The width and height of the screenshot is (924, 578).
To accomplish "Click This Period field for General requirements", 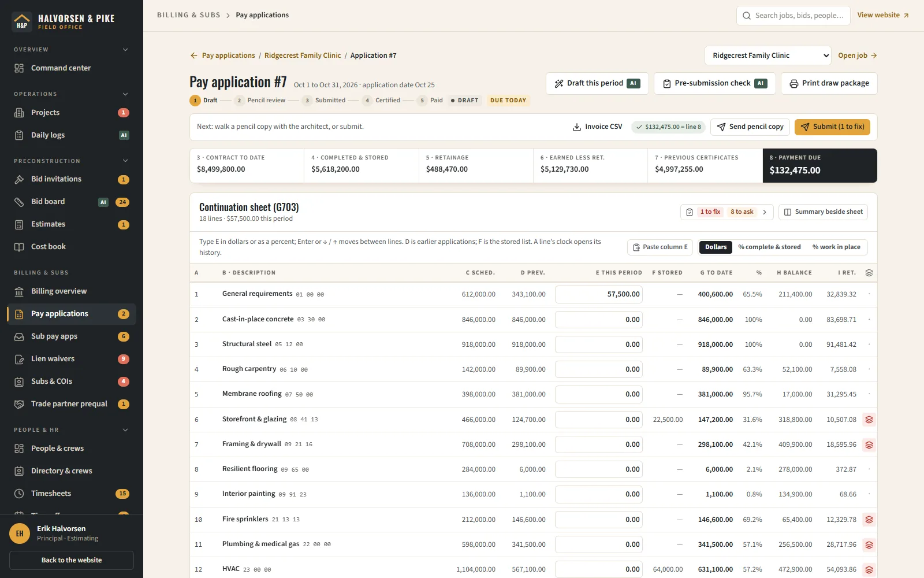I will (599, 294).
